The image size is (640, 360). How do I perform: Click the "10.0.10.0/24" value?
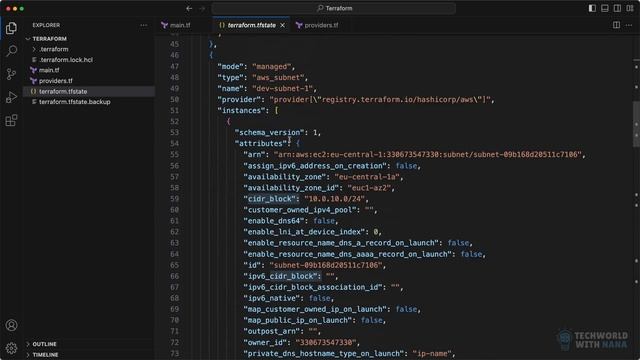pos(334,199)
